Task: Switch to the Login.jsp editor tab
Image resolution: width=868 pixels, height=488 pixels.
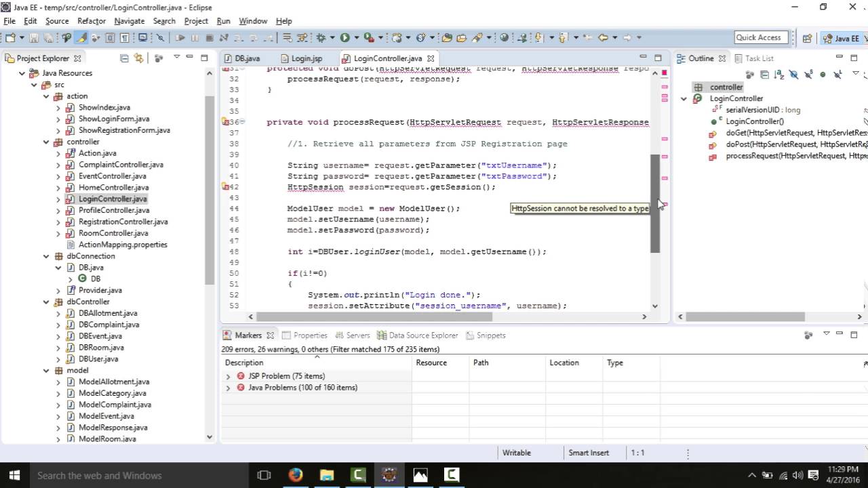Action: pos(301,58)
